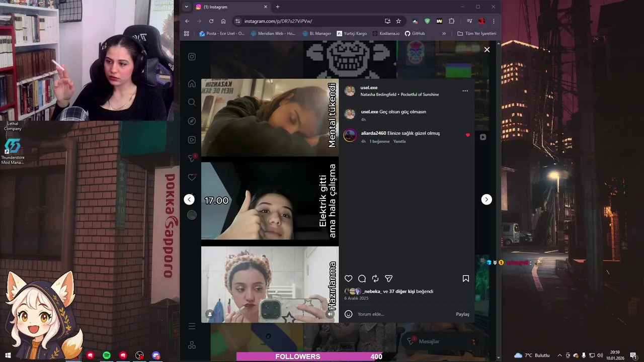The image size is (644, 362).
Task: Open the Meta apps grid icon in sidebar
Action: pos(192,345)
